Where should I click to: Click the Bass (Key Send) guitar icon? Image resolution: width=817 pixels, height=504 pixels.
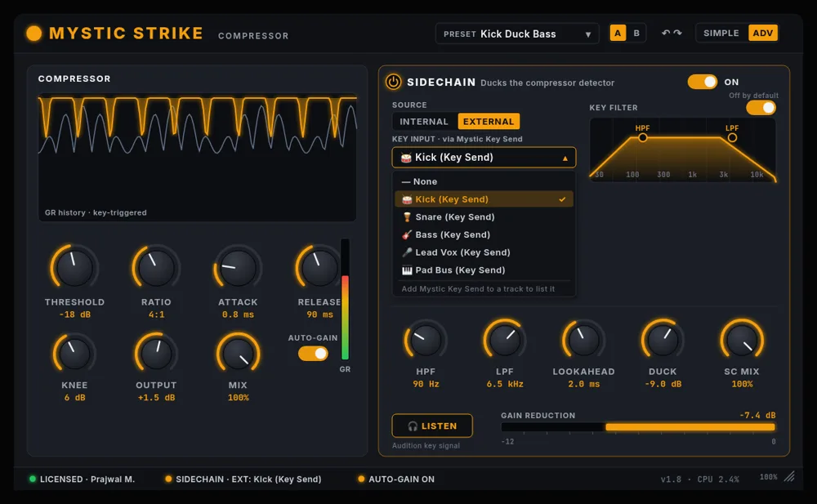pos(407,234)
